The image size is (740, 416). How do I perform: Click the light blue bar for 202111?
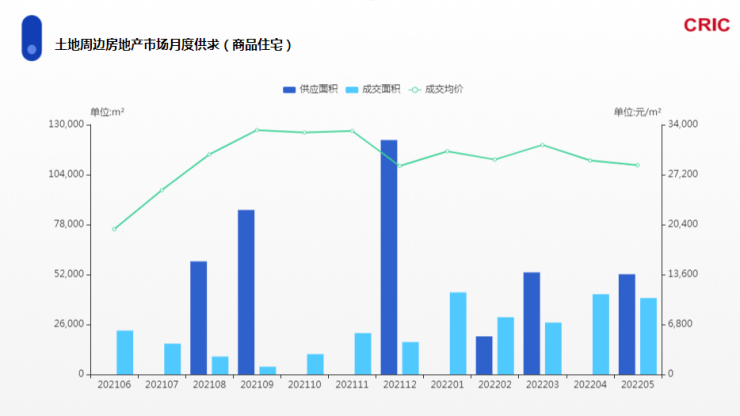[x=363, y=354]
